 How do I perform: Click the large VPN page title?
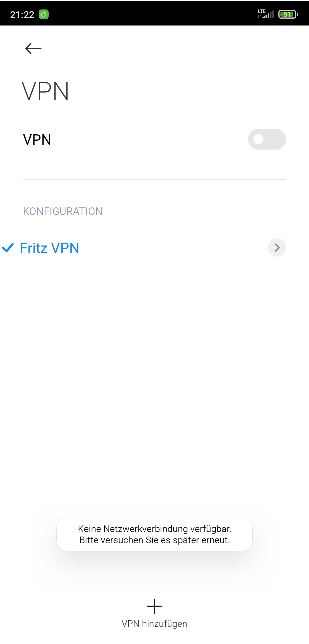pyautogui.click(x=45, y=91)
